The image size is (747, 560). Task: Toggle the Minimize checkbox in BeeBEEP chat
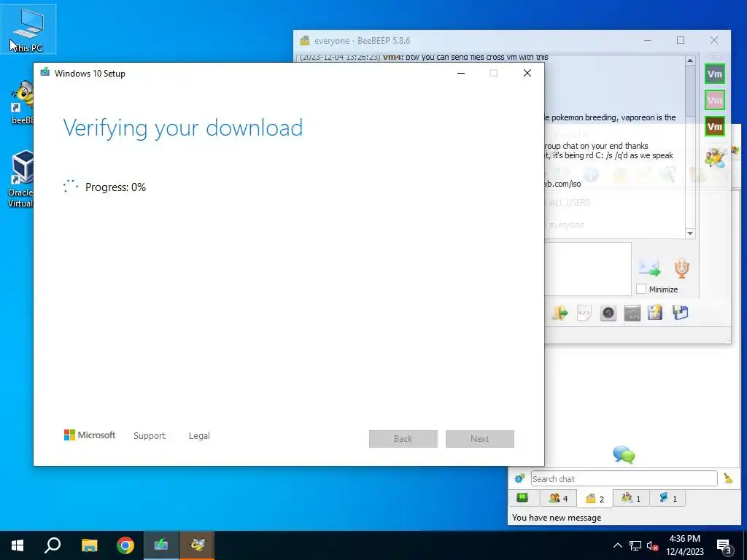pos(641,289)
